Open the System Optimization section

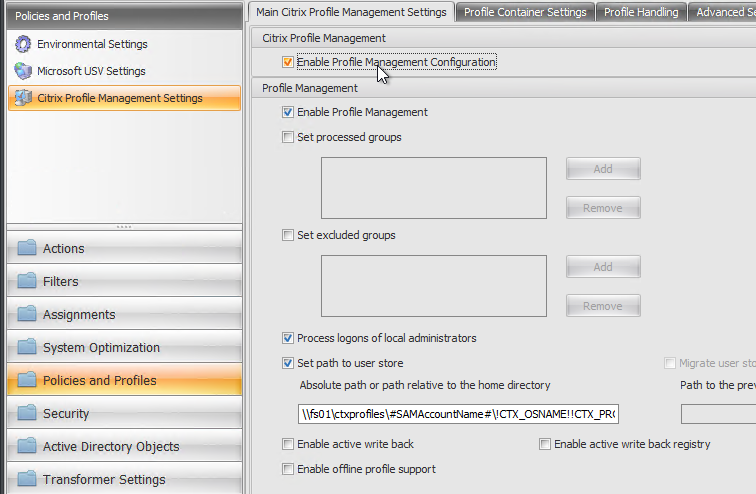124,347
